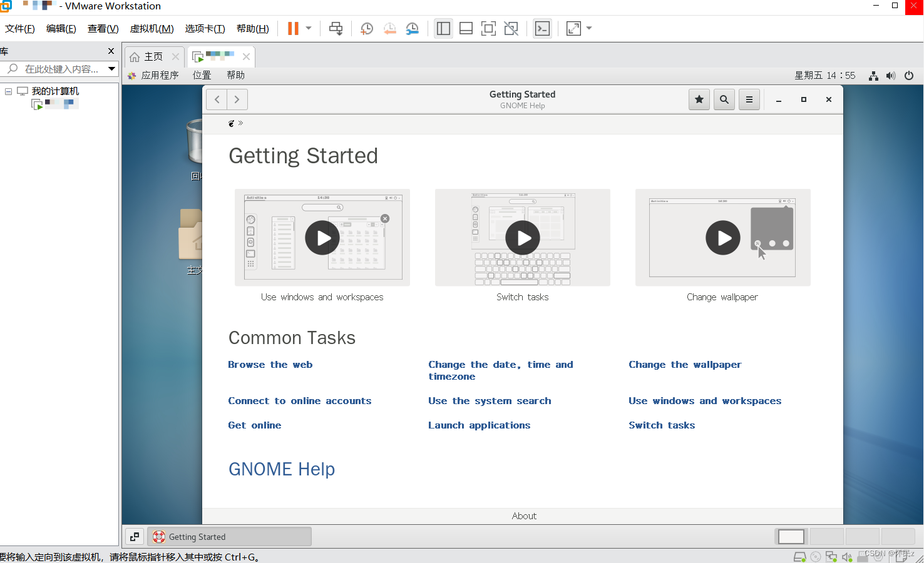The image size is (924, 563).
Task: Collapse the 我的计算机 tree node
Action: pos(8,91)
